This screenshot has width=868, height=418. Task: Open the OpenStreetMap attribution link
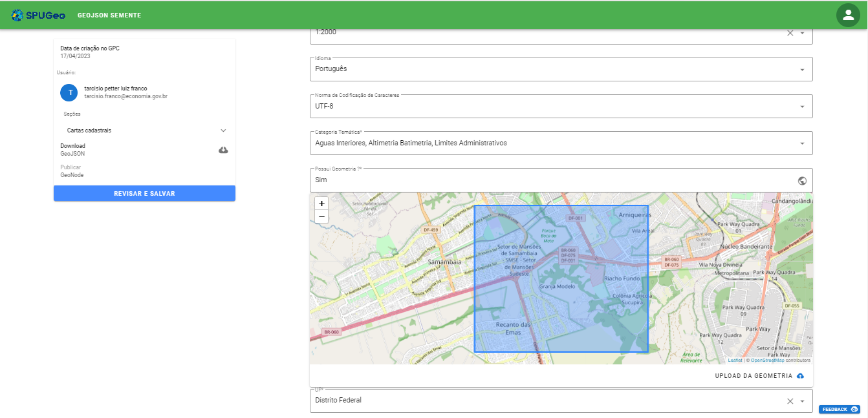click(767, 361)
